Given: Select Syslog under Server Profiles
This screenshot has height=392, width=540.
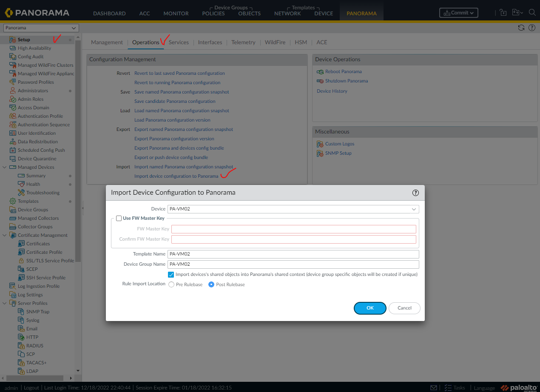Looking at the screenshot, I should [x=33, y=320].
